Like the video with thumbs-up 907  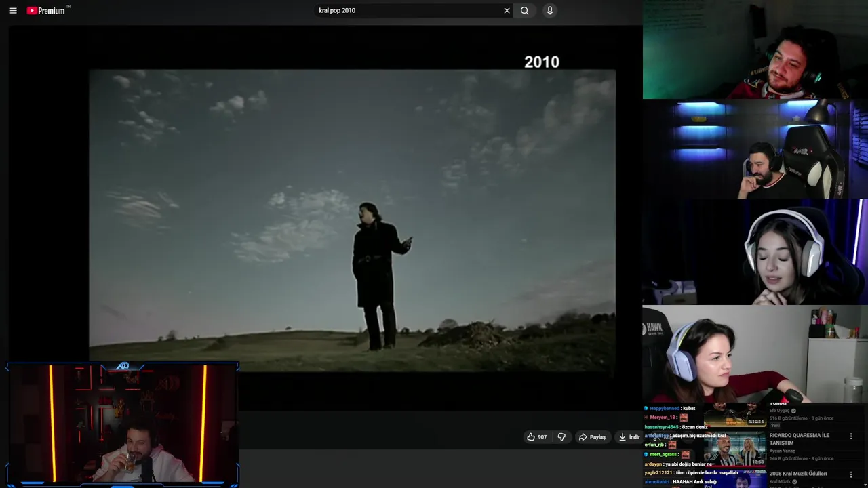point(537,437)
